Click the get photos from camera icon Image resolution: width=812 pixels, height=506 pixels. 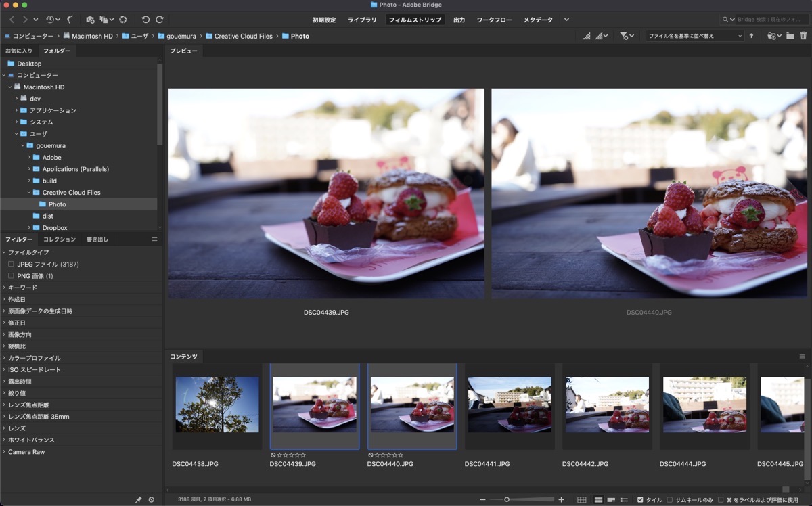click(x=90, y=20)
